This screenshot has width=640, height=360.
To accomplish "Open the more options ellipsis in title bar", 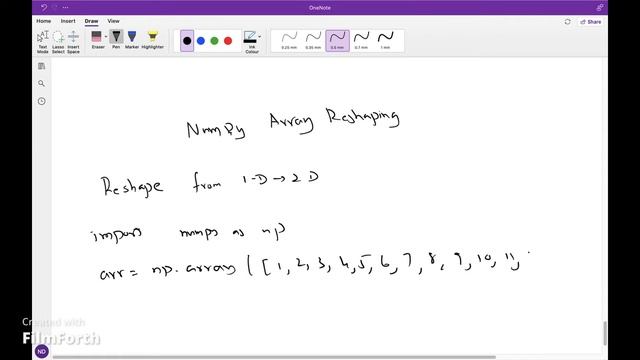I will coord(65,7).
